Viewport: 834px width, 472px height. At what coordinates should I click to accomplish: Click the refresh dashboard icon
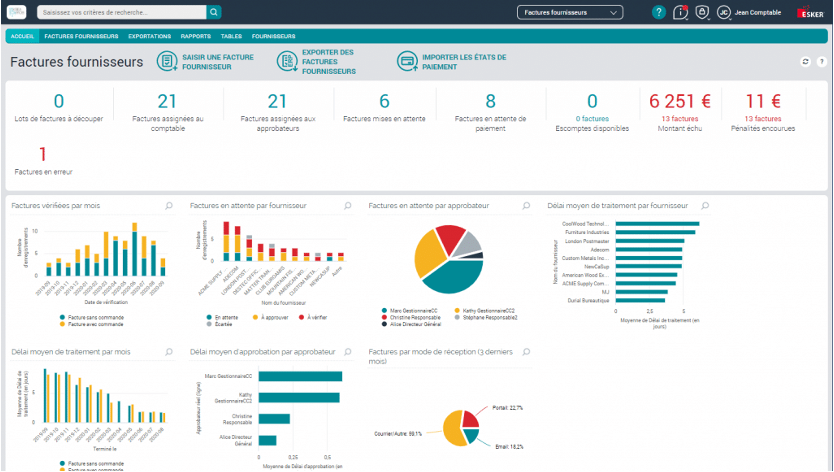click(804, 62)
